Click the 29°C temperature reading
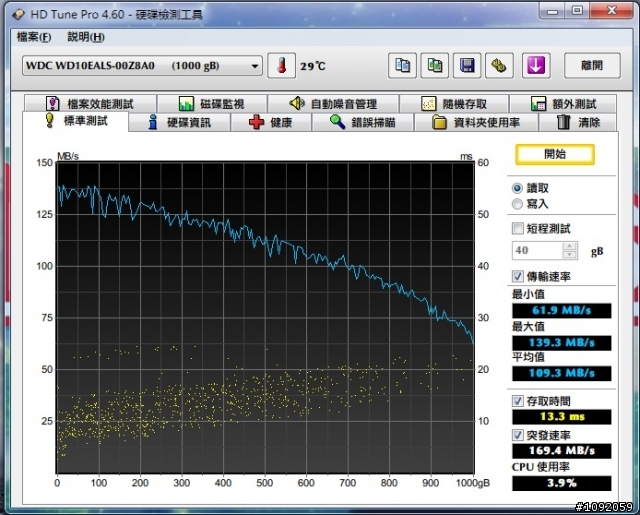Viewport: 640px width, 515px height. [313, 66]
